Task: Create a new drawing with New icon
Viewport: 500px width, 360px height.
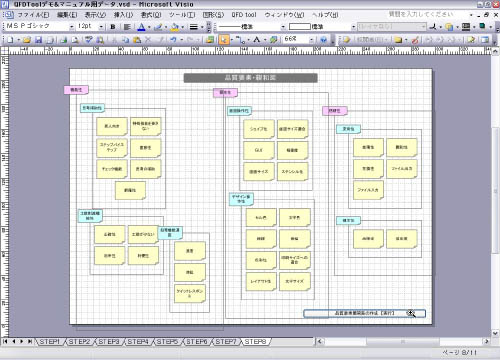Action: (x=11, y=40)
